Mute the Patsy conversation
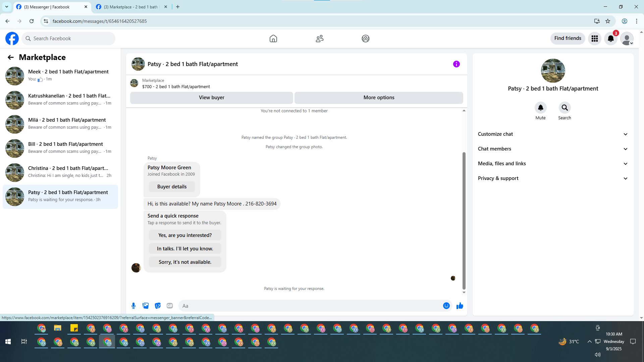 pyautogui.click(x=541, y=108)
